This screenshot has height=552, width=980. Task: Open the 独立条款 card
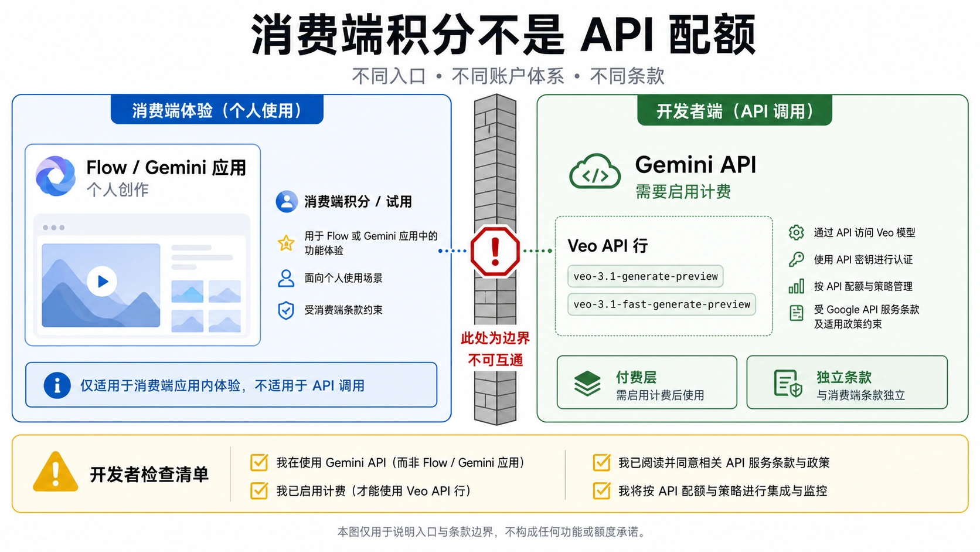coord(847,382)
